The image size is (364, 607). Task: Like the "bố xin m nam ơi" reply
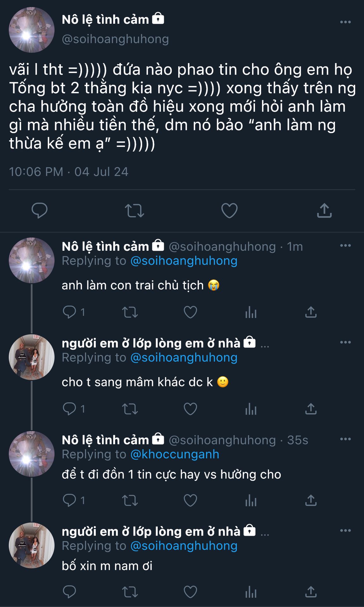click(190, 592)
